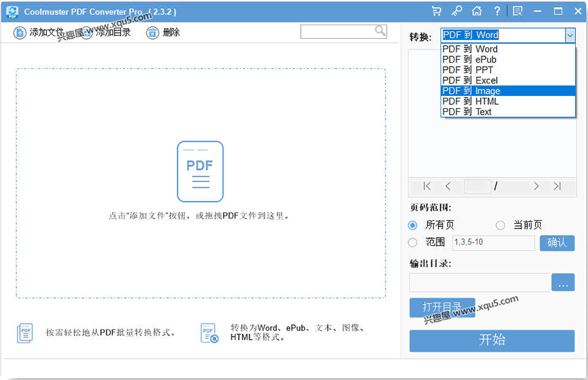
Task: Collapse the 转换 format dropdown arrow
Action: point(570,35)
